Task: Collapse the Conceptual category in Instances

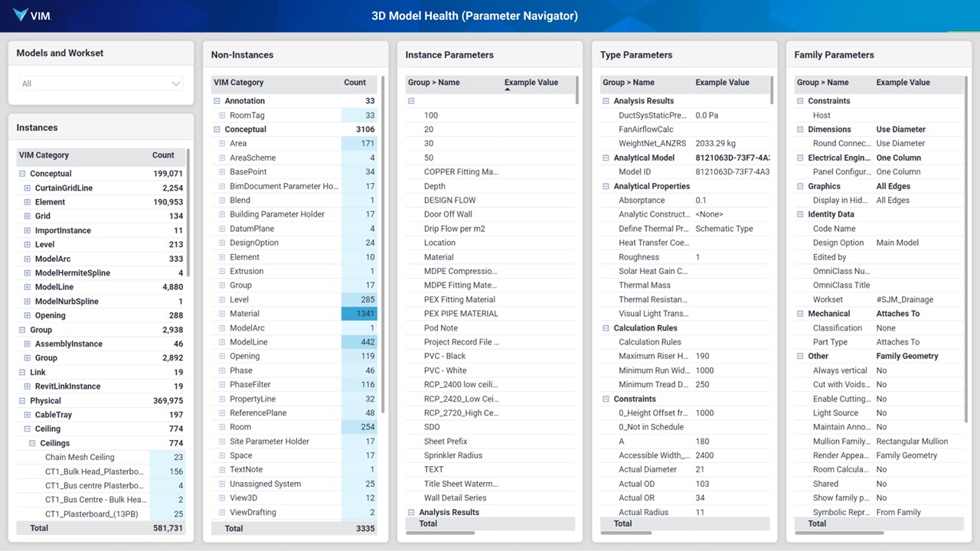Action: tap(23, 174)
